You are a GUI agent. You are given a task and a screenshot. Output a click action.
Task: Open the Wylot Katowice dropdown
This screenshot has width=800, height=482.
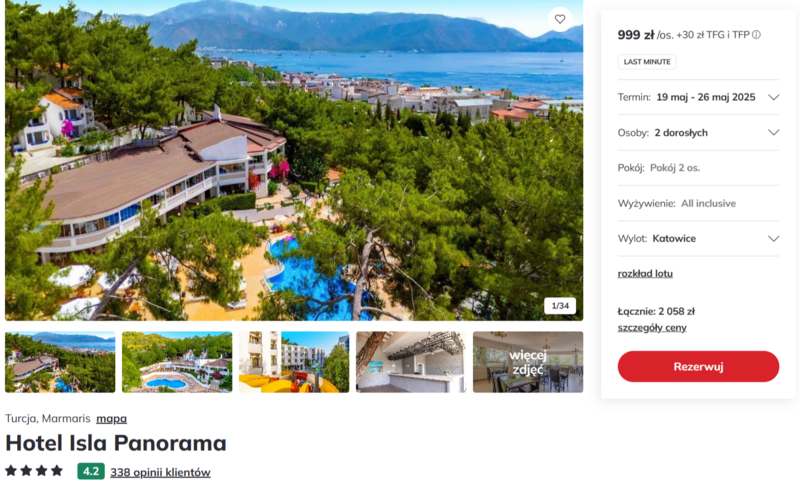698,239
